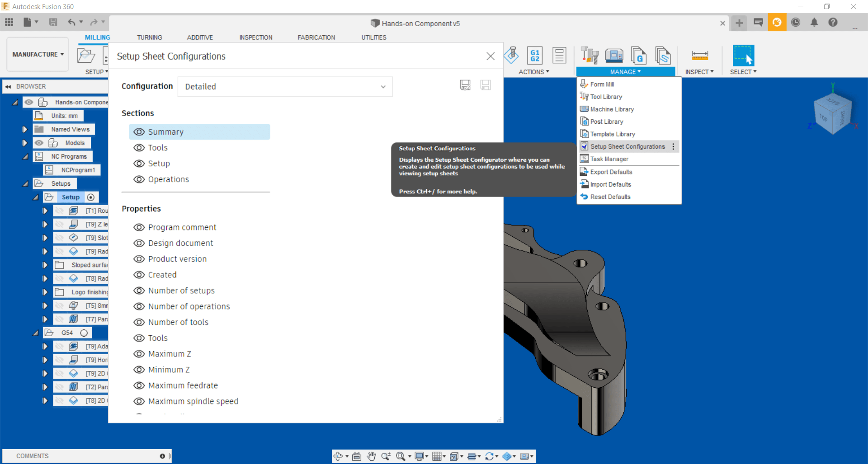Viewport: 868px width, 464px height.
Task: Select the Pan tool in navigation bar
Action: coord(371,456)
